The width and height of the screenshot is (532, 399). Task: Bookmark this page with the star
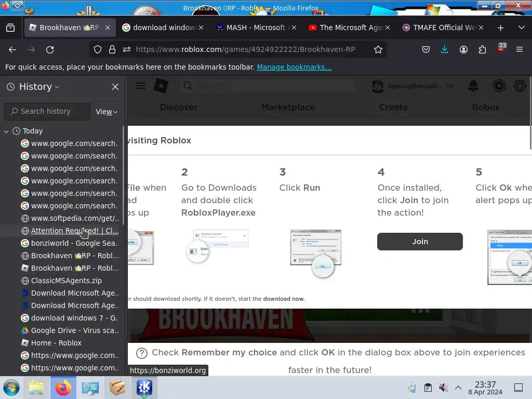click(x=378, y=49)
